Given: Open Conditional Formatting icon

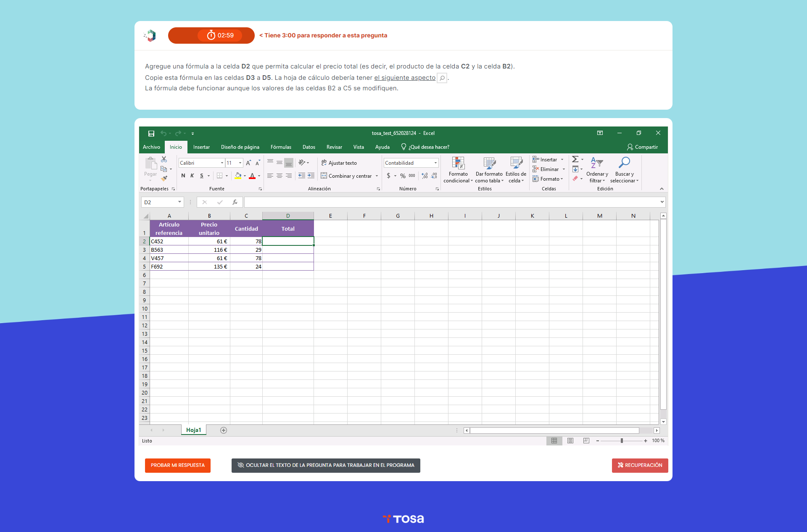Looking at the screenshot, I should pyautogui.click(x=458, y=163).
